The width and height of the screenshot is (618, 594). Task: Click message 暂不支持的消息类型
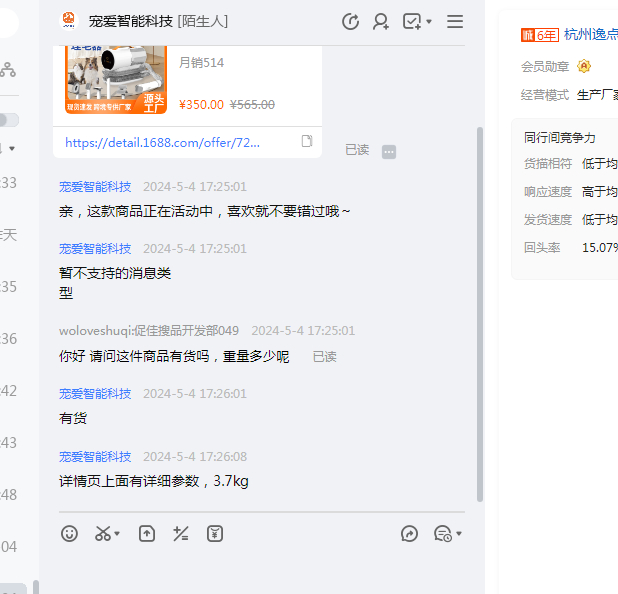click(115, 283)
